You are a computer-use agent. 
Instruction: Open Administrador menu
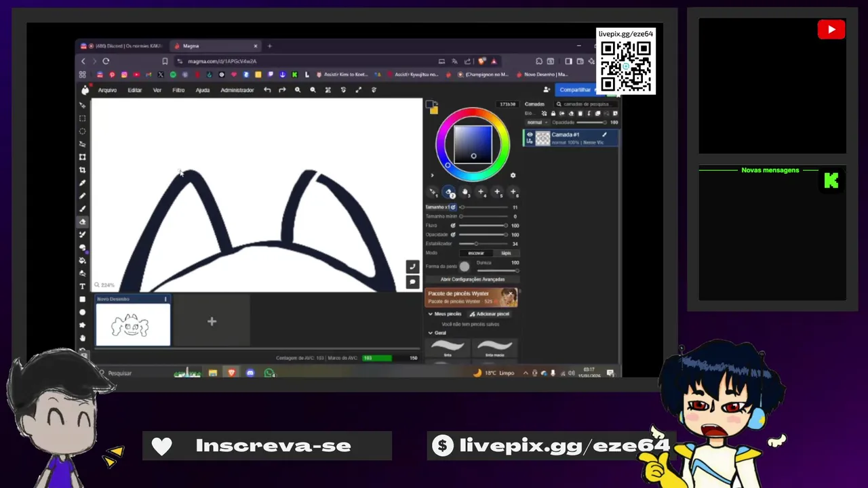(237, 90)
